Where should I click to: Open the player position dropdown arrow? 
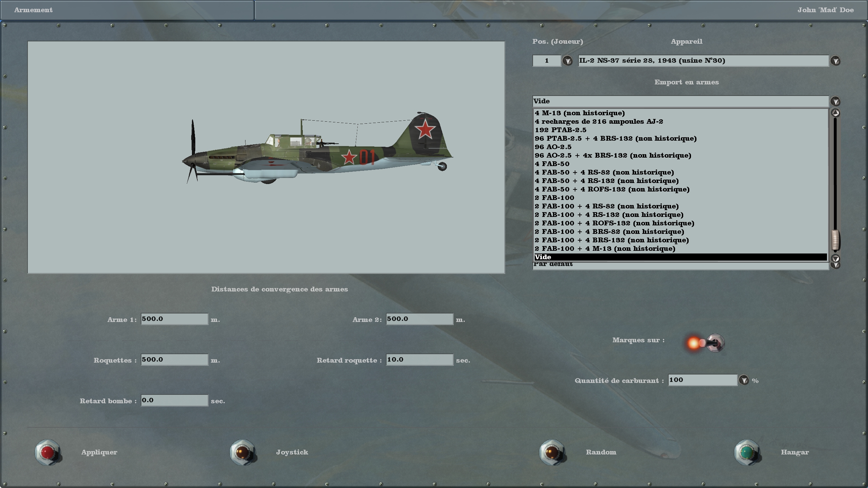tap(568, 61)
